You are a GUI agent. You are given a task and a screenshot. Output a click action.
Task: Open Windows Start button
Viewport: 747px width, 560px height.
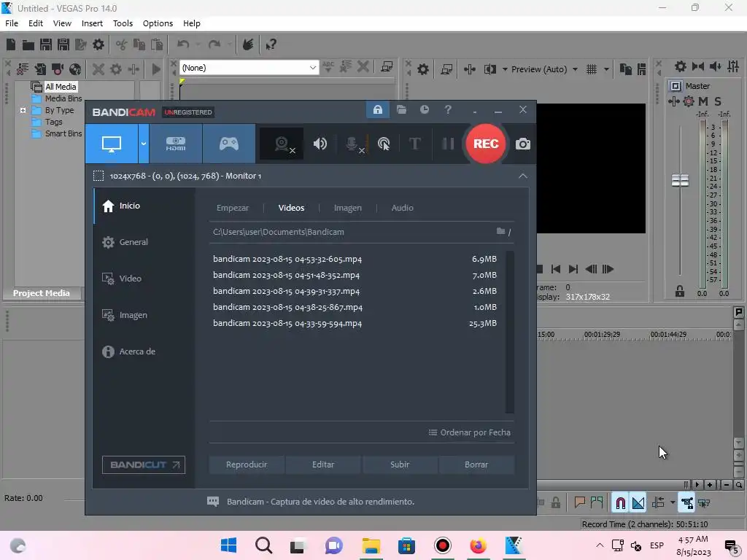(x=228, y=545)
